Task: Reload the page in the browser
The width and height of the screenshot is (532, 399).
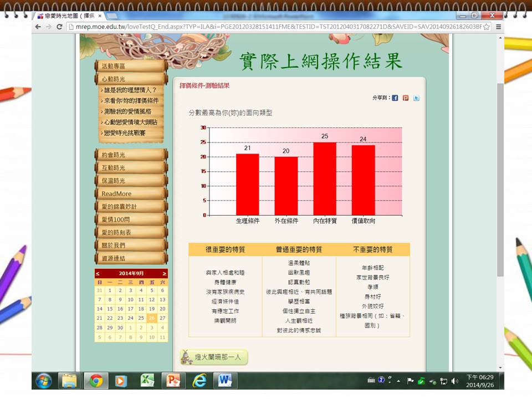Action: pos(59,27)
